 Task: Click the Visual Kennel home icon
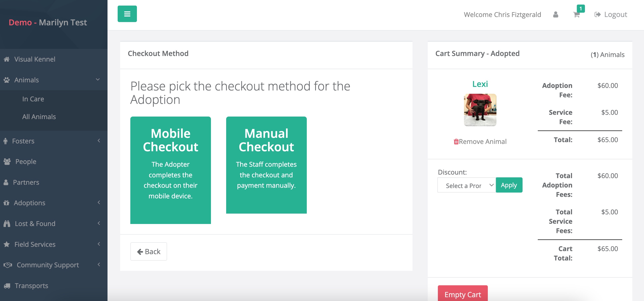(6, 59)
